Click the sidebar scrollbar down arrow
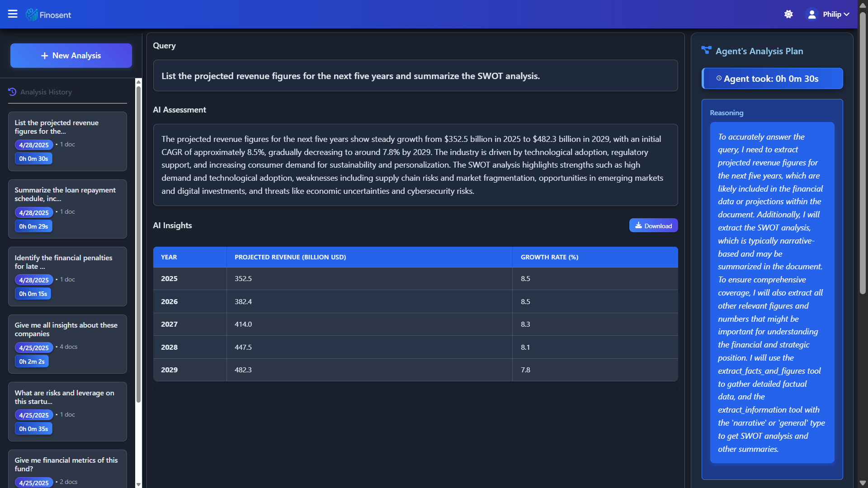868x488 pixels. coord(138,484)
